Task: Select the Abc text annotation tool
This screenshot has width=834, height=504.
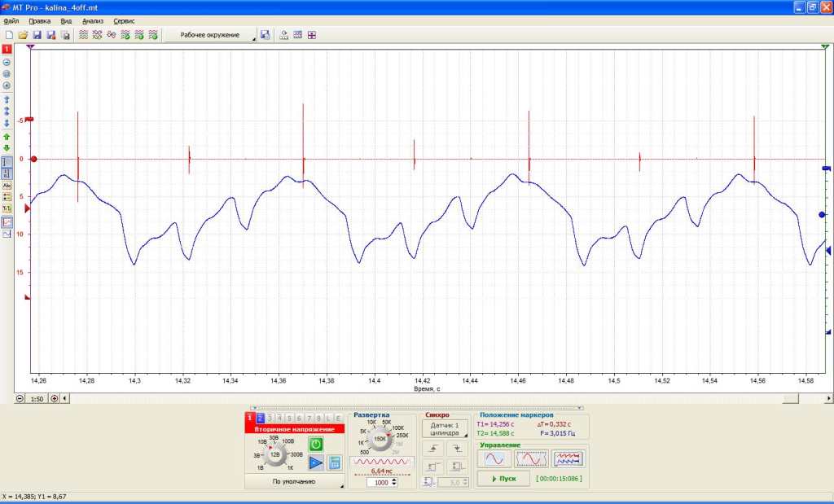Action: tap(7, 186)
